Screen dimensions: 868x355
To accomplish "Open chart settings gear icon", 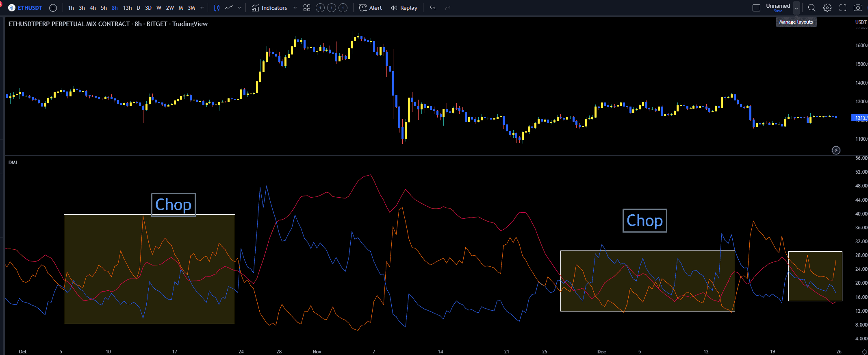I will coord(827,8).
